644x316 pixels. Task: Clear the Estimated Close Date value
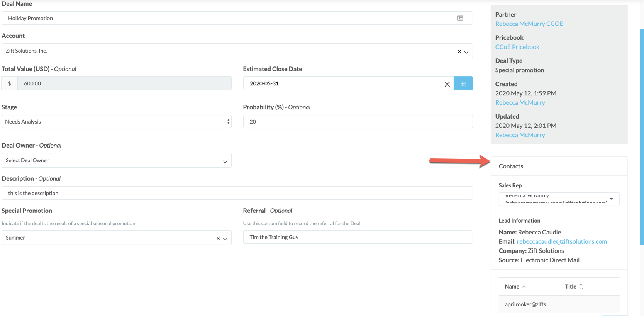click(x=447, y=84)
